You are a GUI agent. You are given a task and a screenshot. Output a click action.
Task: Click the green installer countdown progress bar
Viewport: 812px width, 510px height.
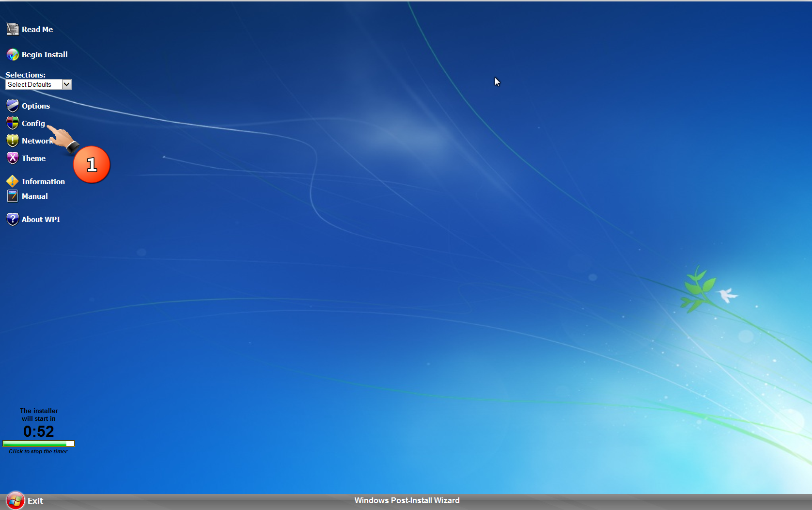coord(39,444)
